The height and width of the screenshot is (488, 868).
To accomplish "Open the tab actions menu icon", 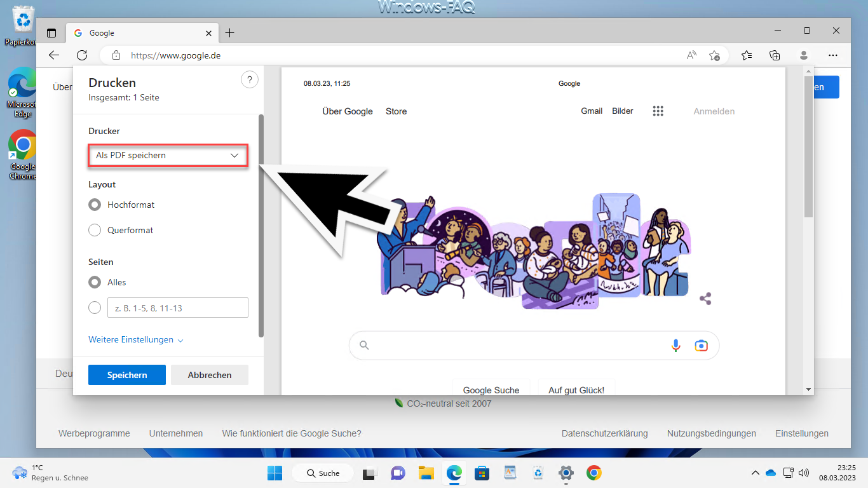I will point(51,33).
